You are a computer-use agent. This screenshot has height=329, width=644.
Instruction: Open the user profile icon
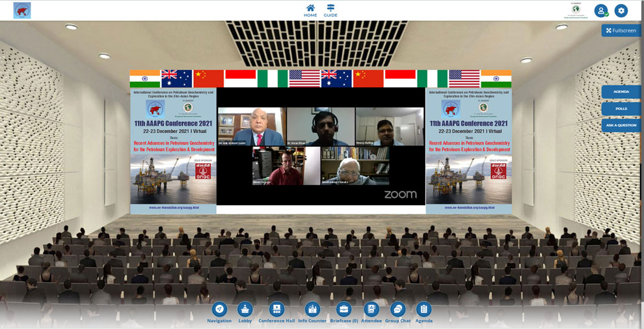pos(601,10)
